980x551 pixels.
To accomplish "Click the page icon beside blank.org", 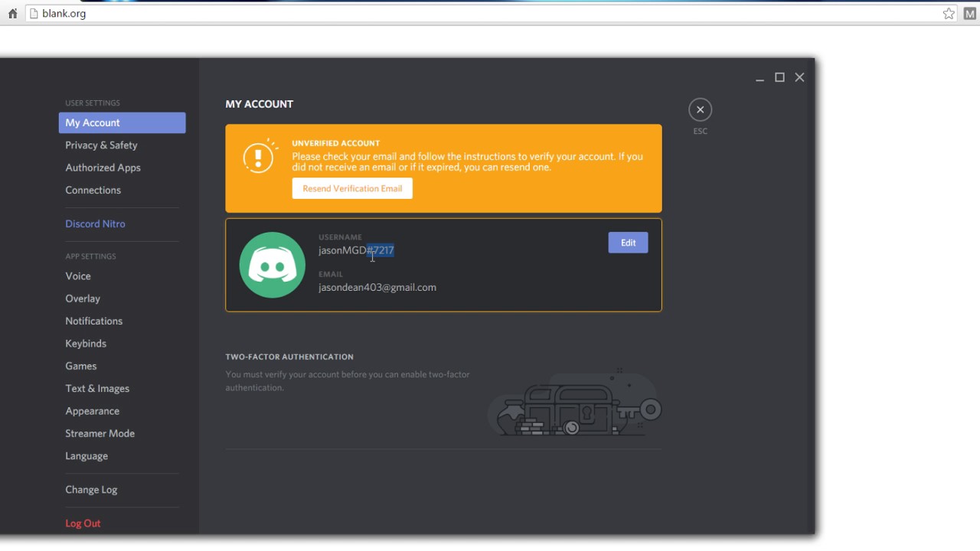I will coord(33,13).
